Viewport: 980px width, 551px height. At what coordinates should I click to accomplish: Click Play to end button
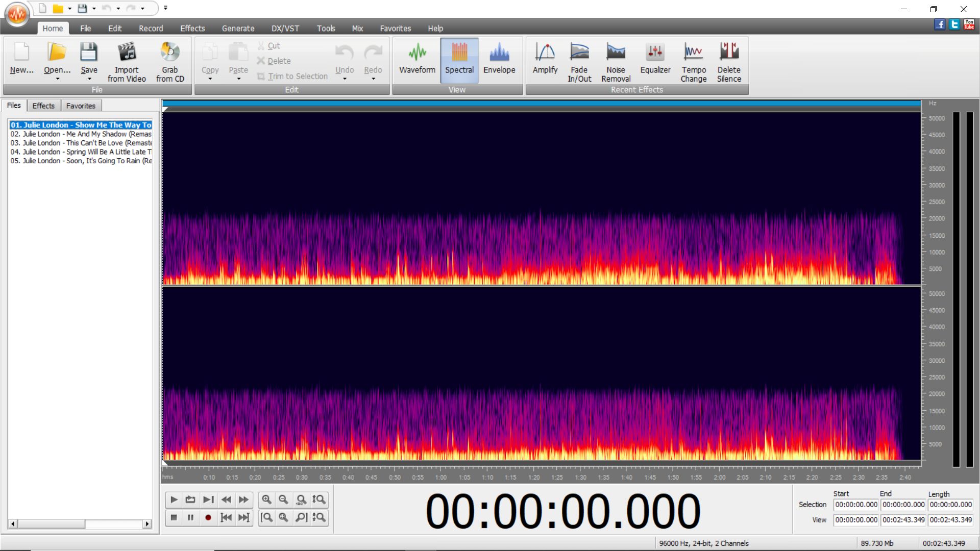pyautogui.click(x=208, y=499)
